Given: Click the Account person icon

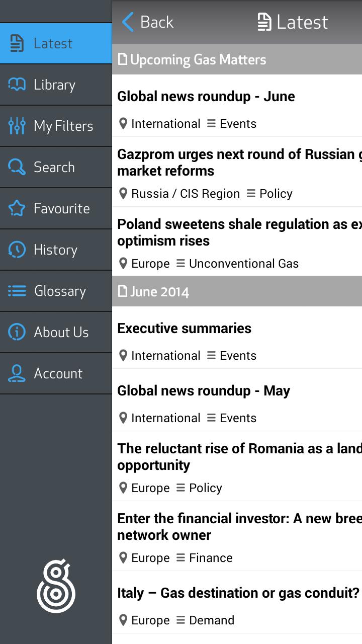Looking at the screenshot, I should point(17,373).
